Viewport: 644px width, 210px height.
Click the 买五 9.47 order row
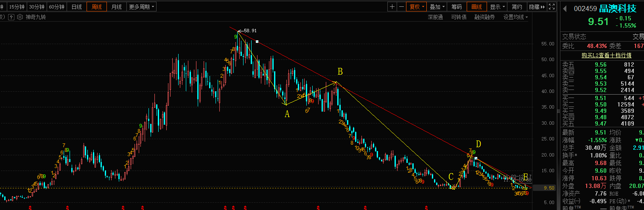602,123
